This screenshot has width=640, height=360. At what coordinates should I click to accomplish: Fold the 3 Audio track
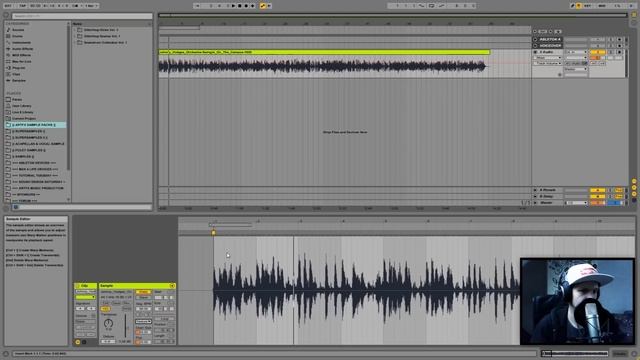536,52
